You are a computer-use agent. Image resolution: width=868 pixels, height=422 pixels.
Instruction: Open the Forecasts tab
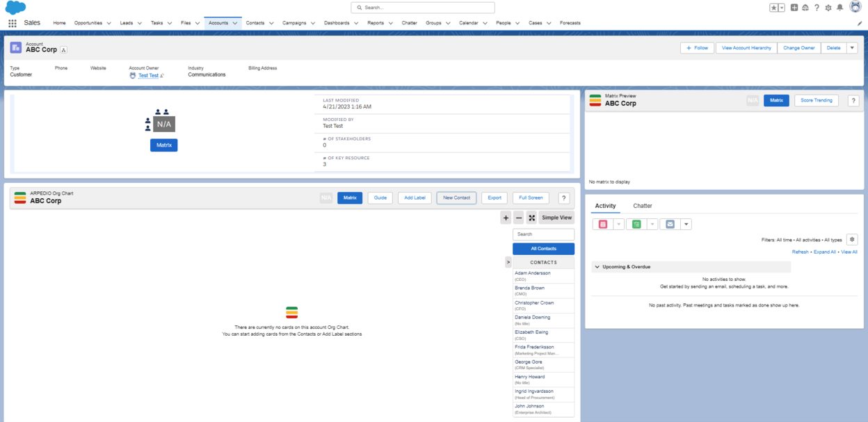coord(570,23)
